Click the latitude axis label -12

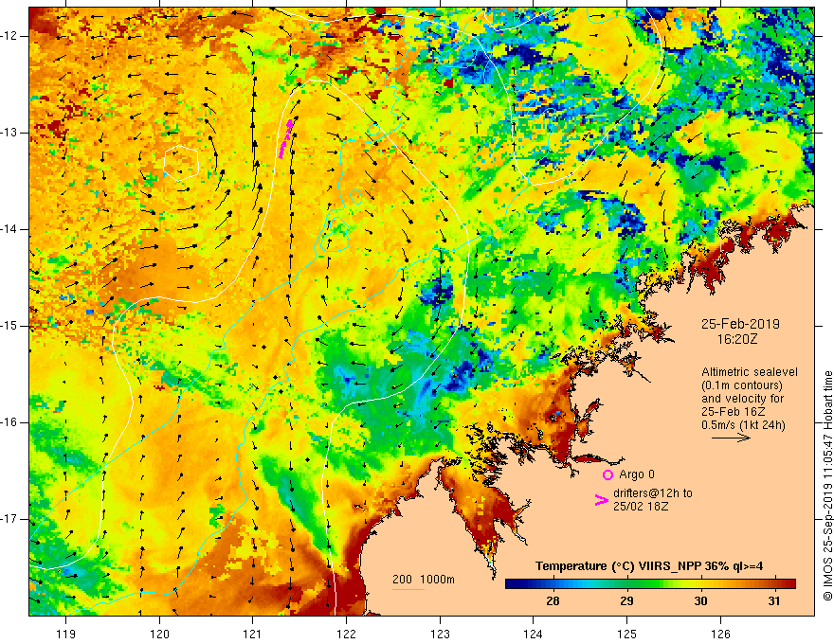[9, 36]
